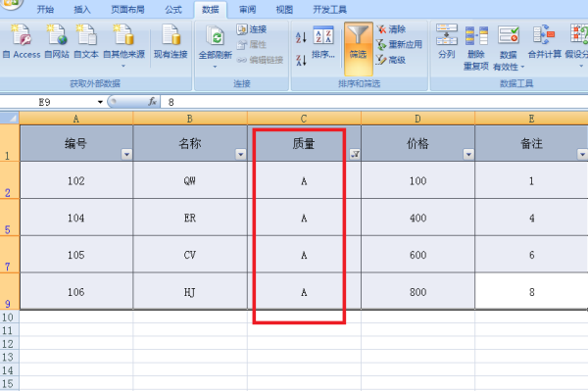Switch to the 审阅 tab

pyautogui.click(x=248, y=10)
